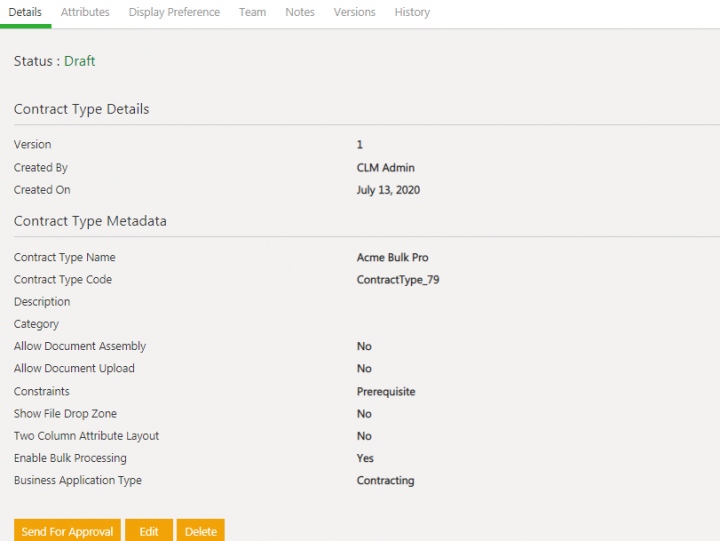
Task: Select the Draft status text
Action: [79, 61]
